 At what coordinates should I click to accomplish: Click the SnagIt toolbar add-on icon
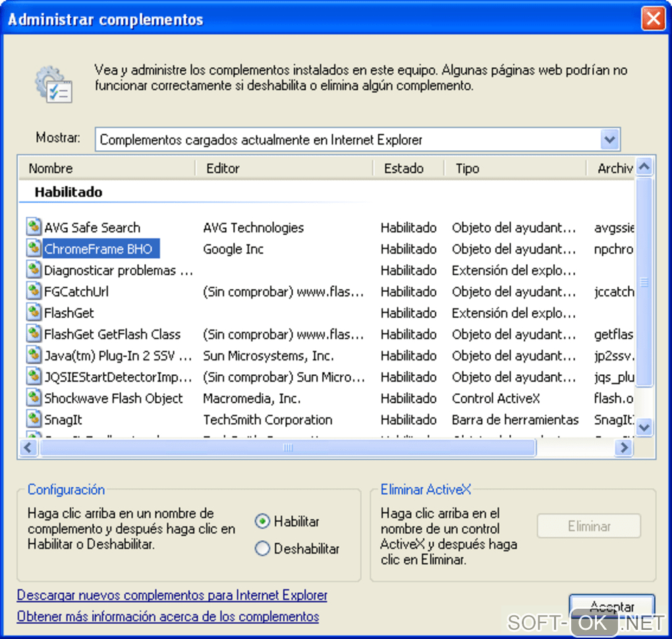[34, 420]
